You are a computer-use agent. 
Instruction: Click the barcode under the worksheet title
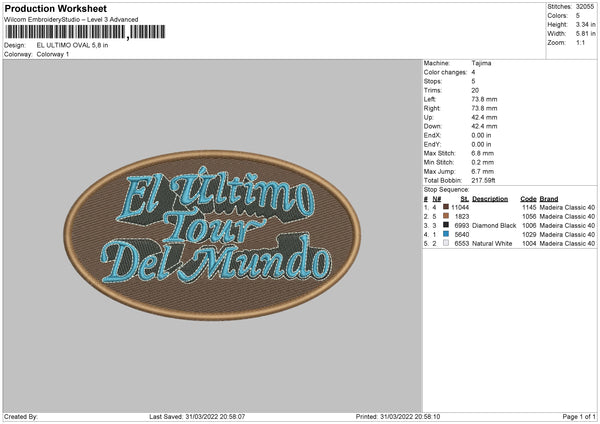coord(85,32)
